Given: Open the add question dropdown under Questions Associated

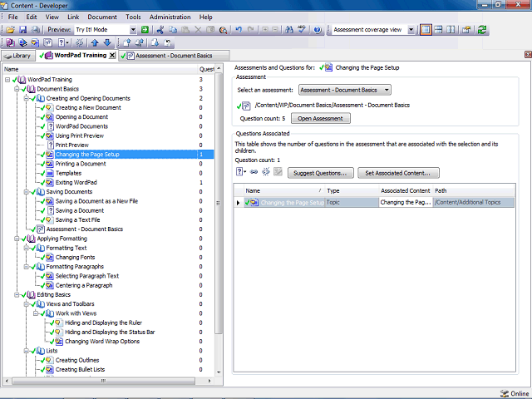Looking at the screenshot, I should click(x=241, y=172).
